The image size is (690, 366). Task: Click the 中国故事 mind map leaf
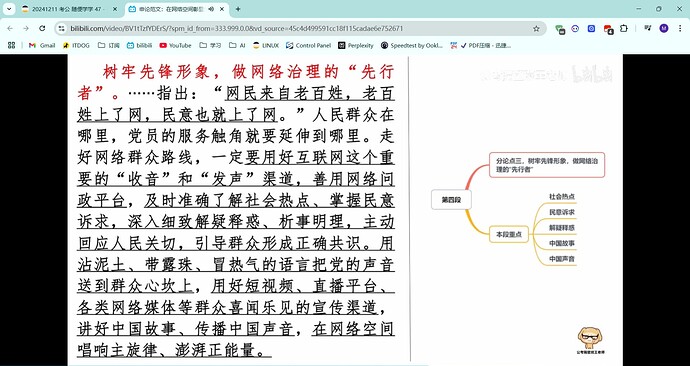coord(562,243)
